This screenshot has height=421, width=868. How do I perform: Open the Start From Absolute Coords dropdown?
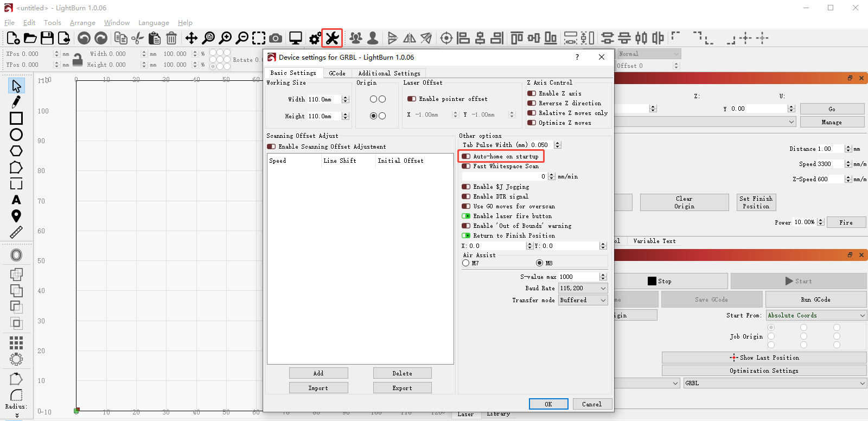[816, 315]
